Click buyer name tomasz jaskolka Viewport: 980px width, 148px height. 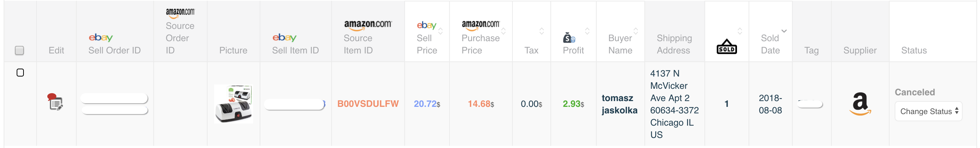tap(619, 104)
